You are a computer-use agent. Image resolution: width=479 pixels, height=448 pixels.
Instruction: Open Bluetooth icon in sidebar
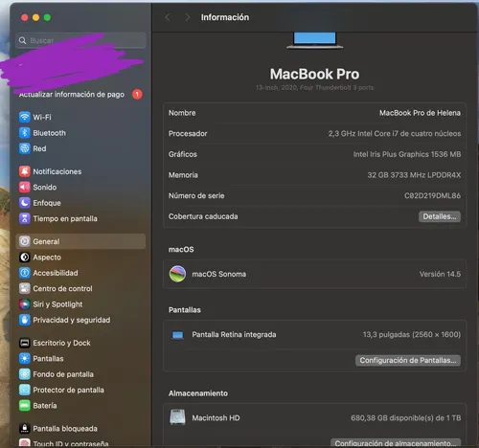25,133
